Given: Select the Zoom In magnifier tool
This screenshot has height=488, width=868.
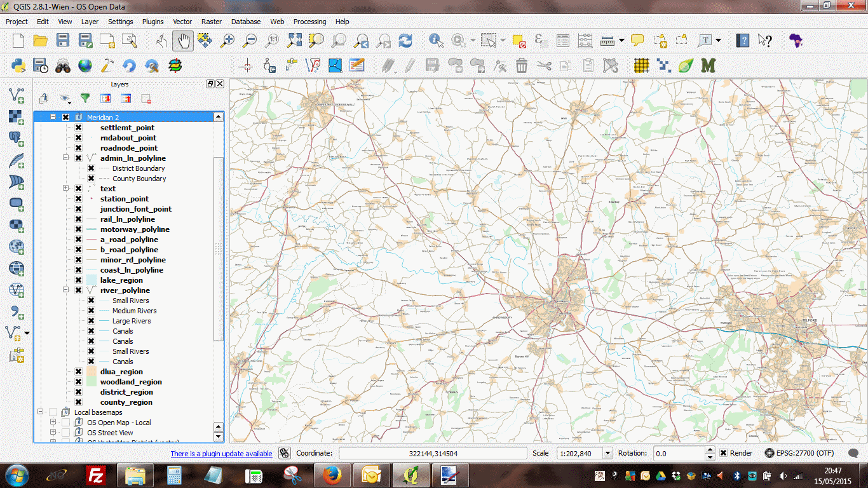Looking at the screenshot, I should click(x=227, y=41).
